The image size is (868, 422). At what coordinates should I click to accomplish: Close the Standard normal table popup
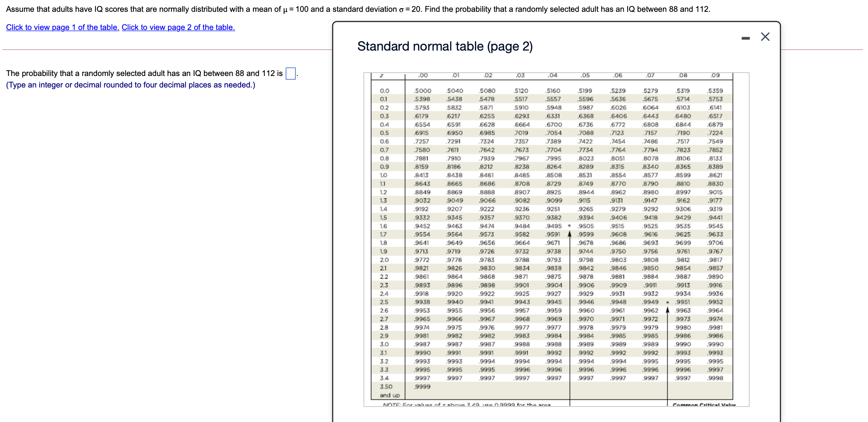[765, 37]
